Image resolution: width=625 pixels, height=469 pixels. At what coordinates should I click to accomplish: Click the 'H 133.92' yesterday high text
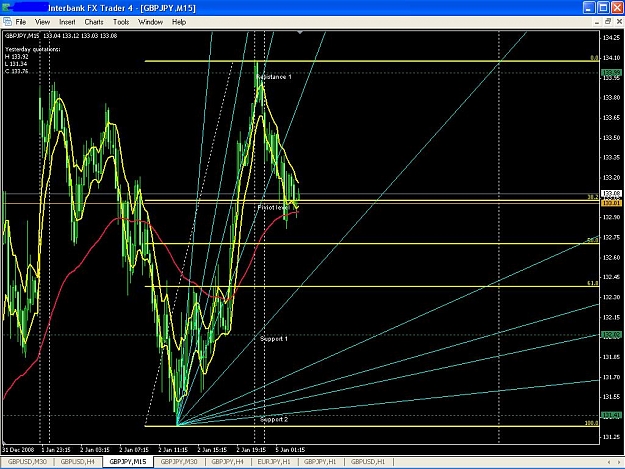[x=16, y=57]
